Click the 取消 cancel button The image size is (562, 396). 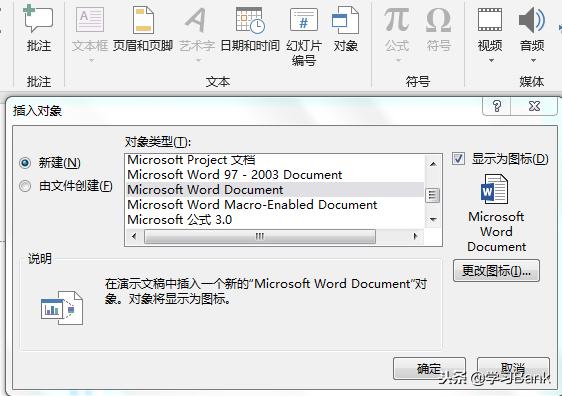coord(513,368)
